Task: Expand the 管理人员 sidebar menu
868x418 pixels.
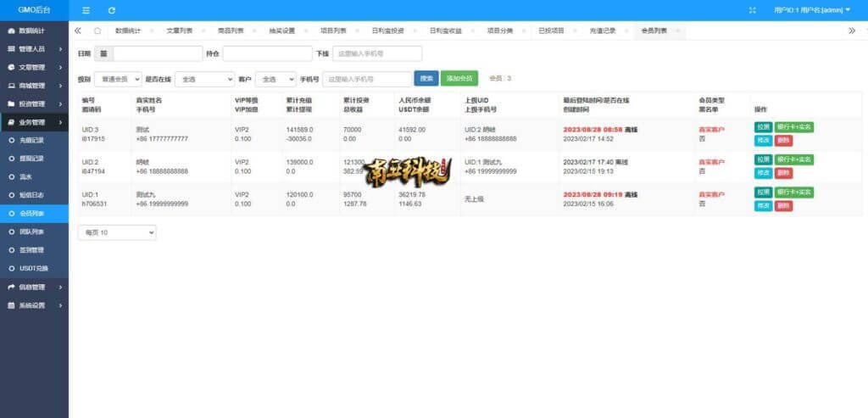Action: coord(34,49)
